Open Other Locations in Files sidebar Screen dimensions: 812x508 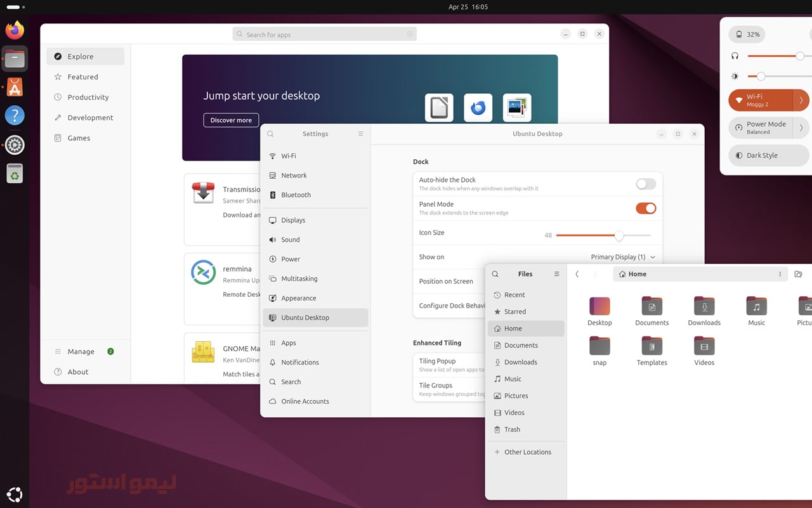tap(526, 452)
